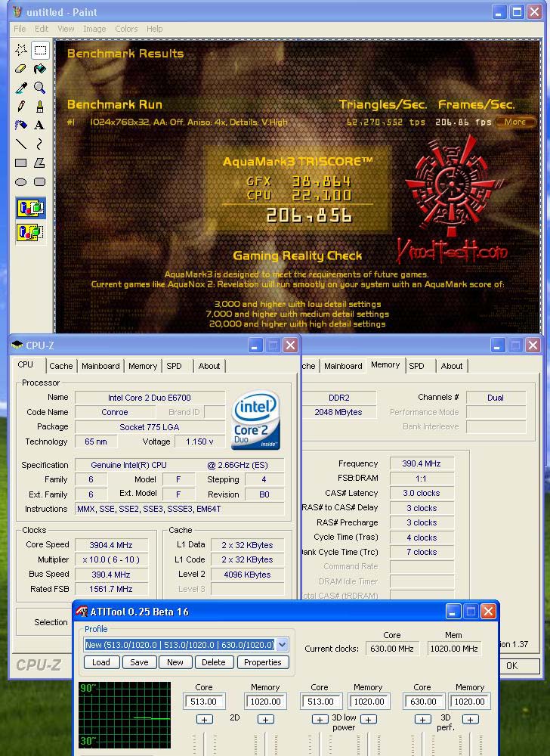Open the Help menu in Paint
The width and height of the screenshot is (550, 756).
(154, 29)
